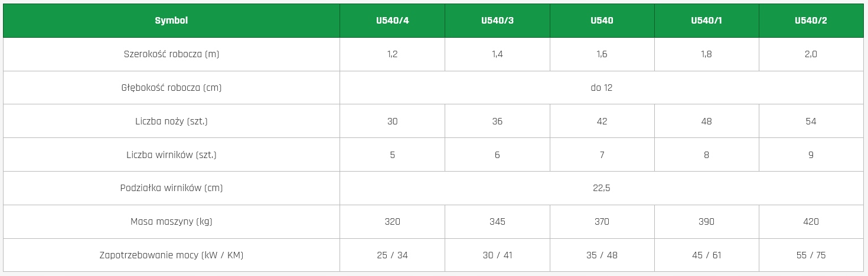Select the Podziałka wirników (cm) label

171,188
